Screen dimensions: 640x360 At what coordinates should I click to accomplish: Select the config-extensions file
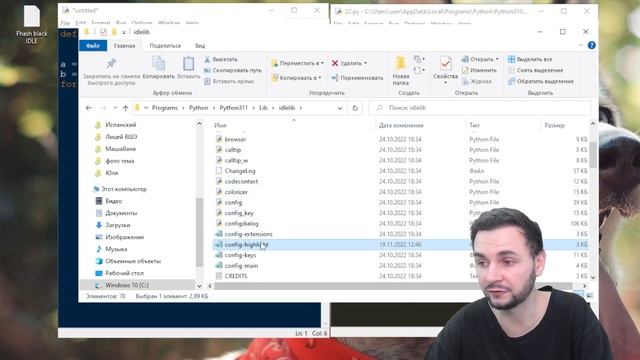[x=248, y=234]
